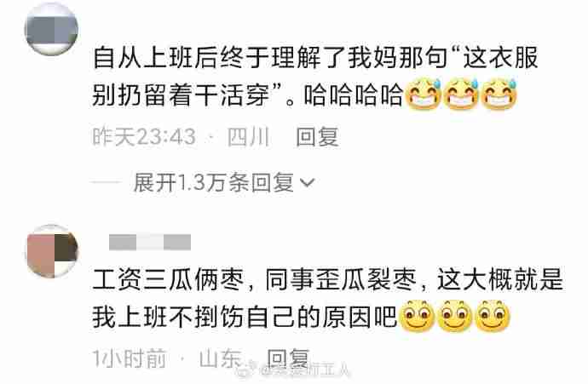The width and height of the screenshot is (588, 384).
Task: Click the 四川 location label
Action: [249, 137]
